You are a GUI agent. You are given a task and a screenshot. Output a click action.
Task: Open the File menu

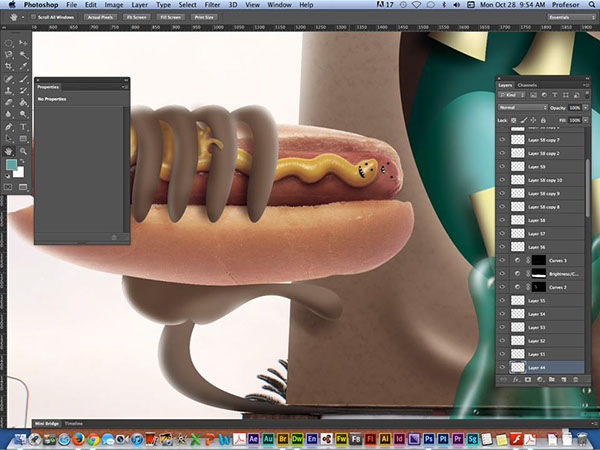click(x=71, y=5)
